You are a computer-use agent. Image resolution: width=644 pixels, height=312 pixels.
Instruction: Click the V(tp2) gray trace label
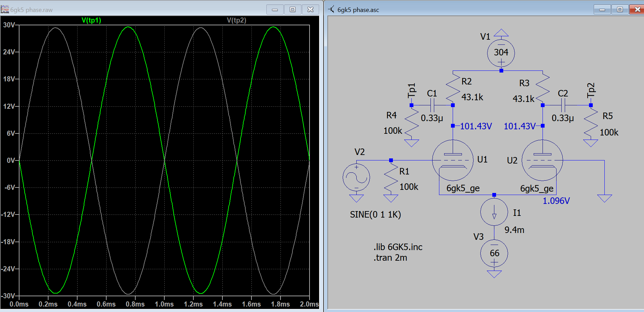click(x=236, y=20)
